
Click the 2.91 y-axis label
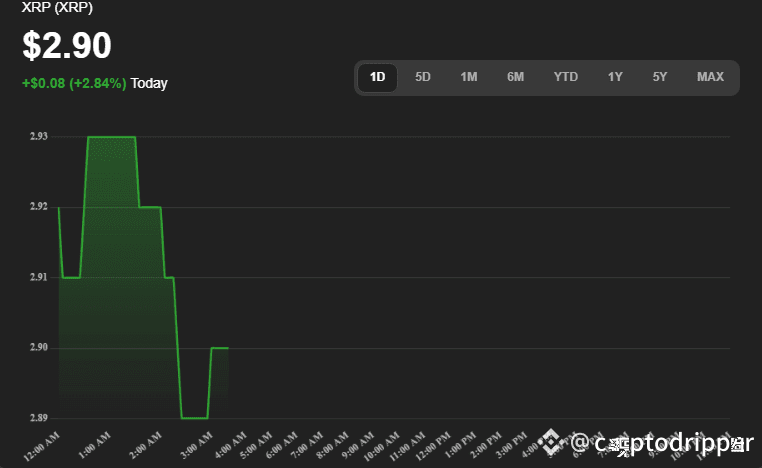(39, 277)
